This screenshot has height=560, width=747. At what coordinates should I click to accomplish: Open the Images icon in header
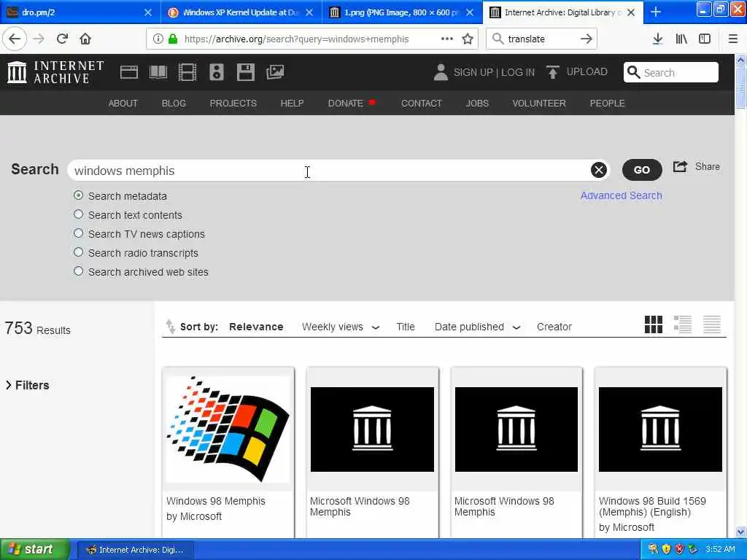click(275, 72)
